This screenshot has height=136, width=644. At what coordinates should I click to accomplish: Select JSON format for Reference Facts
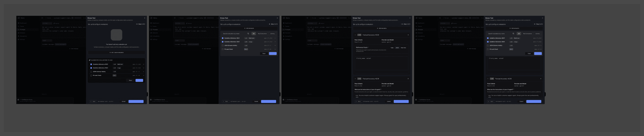pos(397,48)
